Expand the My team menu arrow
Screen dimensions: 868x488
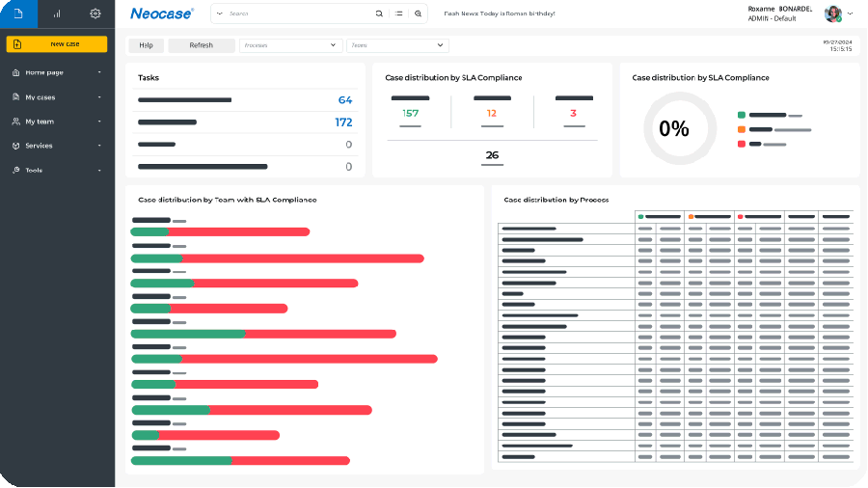(x=99, y=122)
